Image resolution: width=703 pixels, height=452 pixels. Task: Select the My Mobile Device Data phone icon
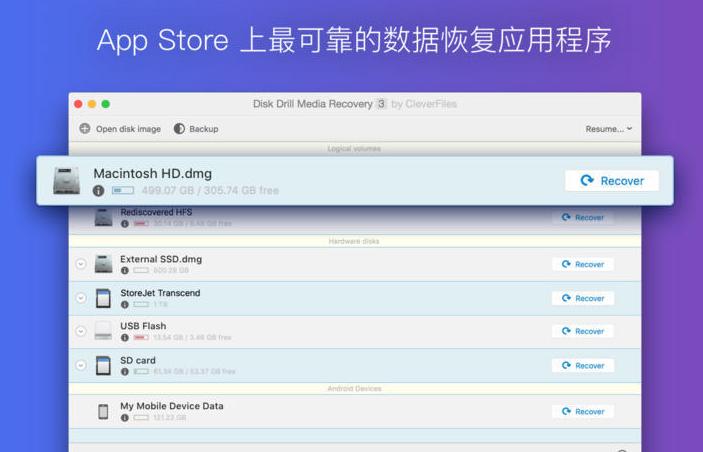point(103,411)
